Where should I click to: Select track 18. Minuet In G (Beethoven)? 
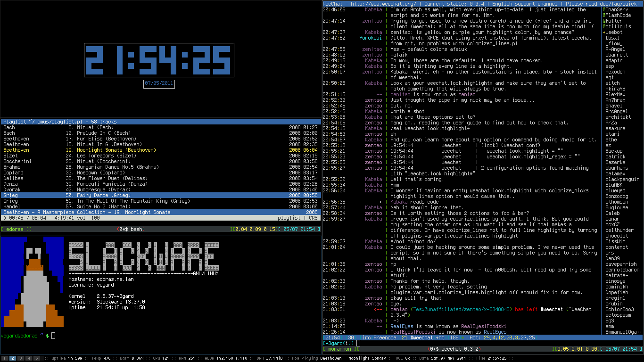tap(161, 144)
